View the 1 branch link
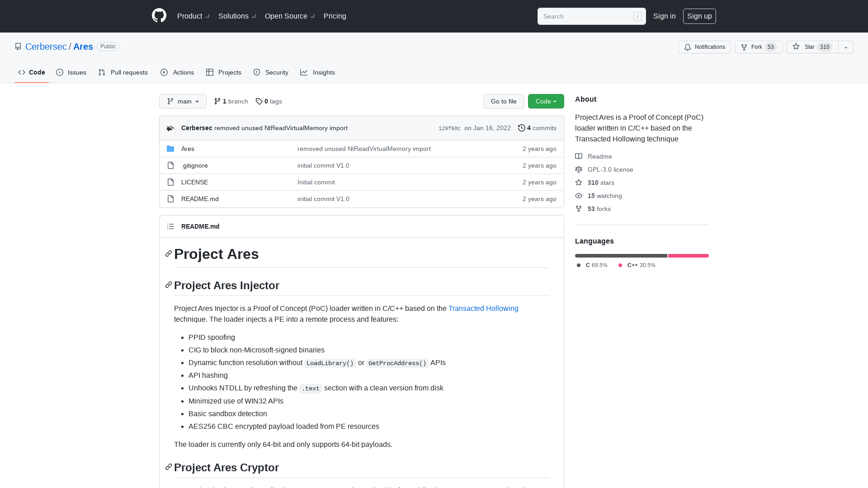Screen dimensions: 868x488 [x=231, y=101]
